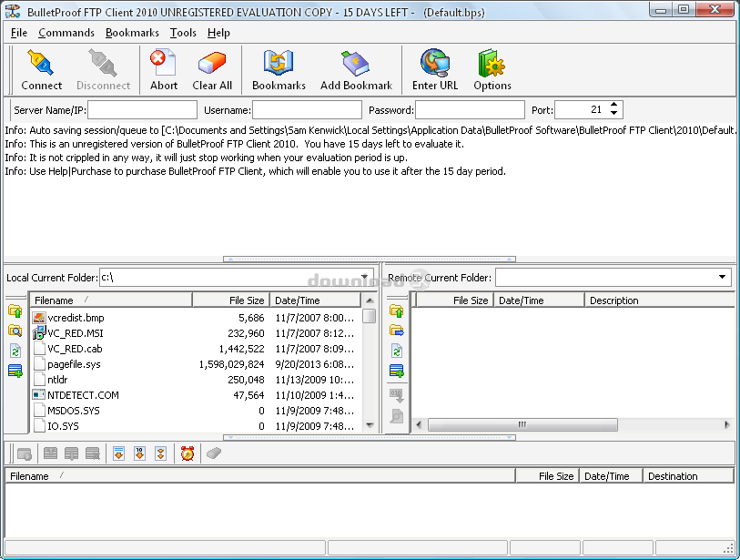The image size is (740, 560).
Task: Sort queue by Destination column
Action: (688, 476)
